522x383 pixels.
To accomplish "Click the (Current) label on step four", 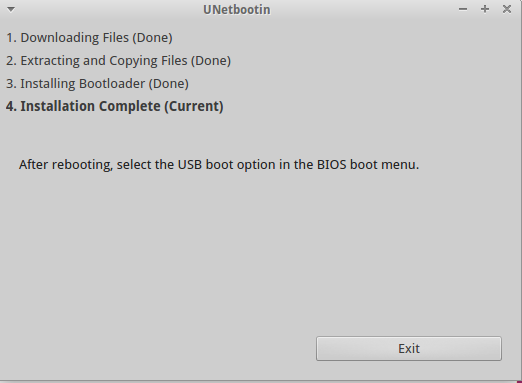I will pyautogui.click(x=194, y=106).
